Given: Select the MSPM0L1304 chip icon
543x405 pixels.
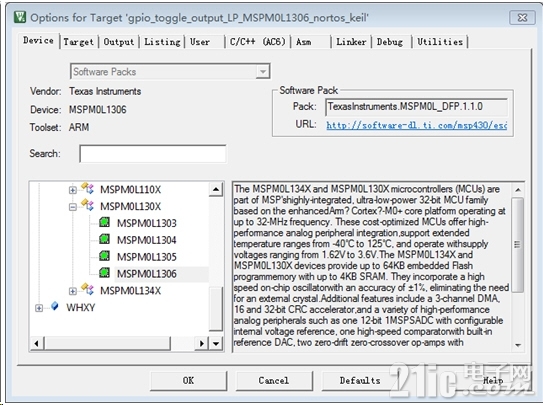Looking at the screenshot, I should click(x=105, y=239).
